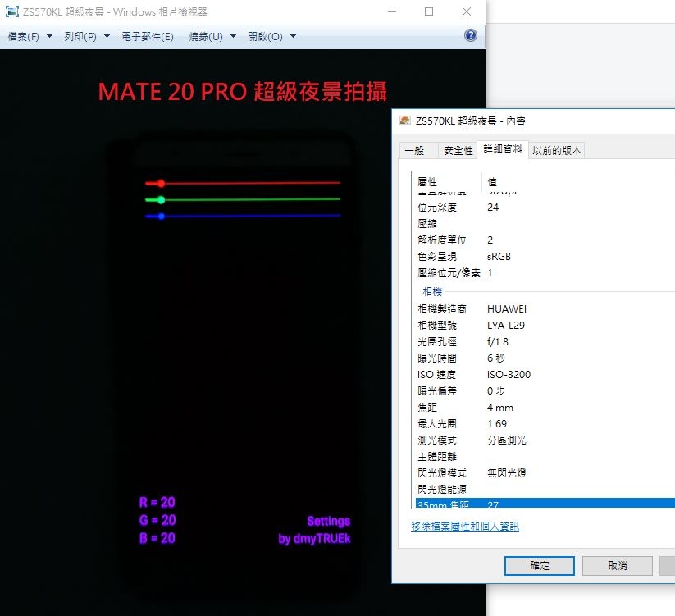
Task: Click the 值 column header
Action: [578, 181]
